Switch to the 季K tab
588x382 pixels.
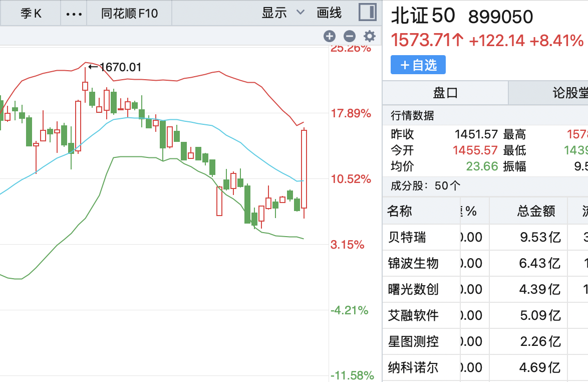31,13
